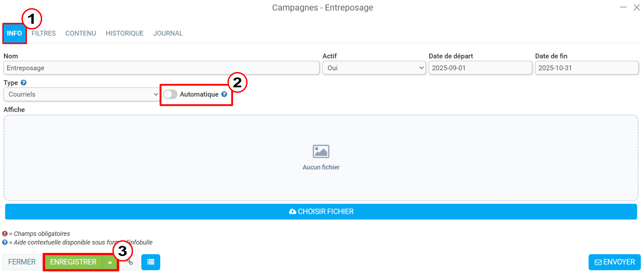Open the Actif dropdown showing Oui
The image size is (644, 274).
374,68
